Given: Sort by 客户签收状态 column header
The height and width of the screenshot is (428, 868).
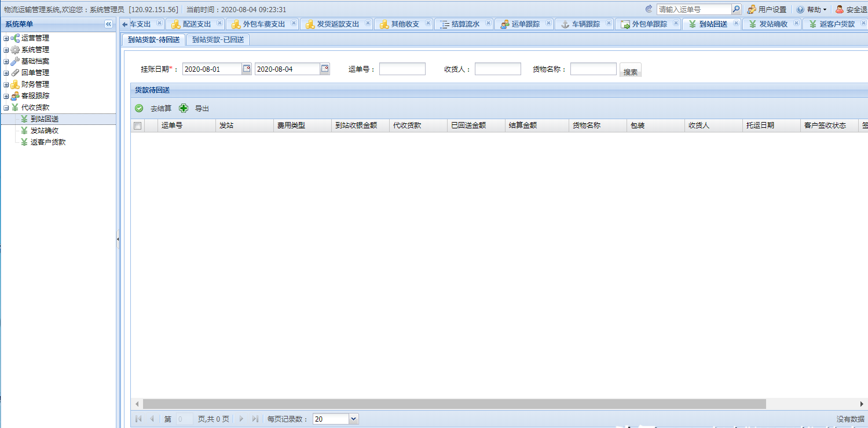Looking at the screenshot, I should click(x=829, y=126).
